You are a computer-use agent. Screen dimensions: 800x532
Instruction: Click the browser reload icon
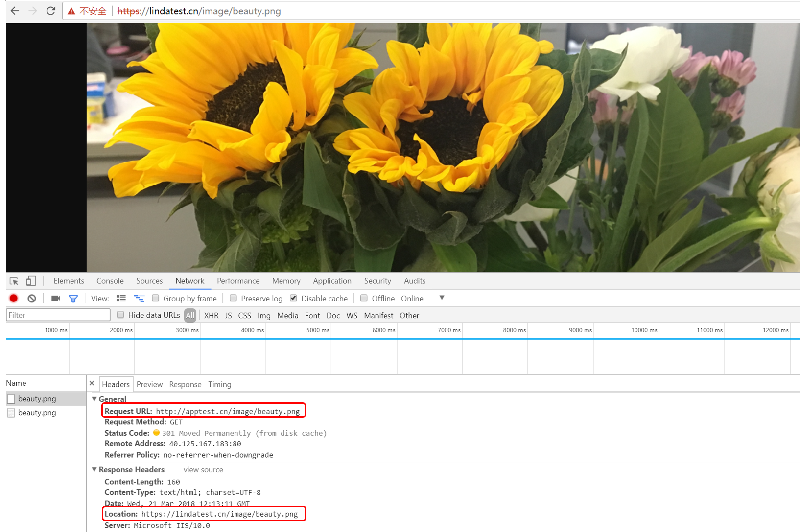click(50, 11)
